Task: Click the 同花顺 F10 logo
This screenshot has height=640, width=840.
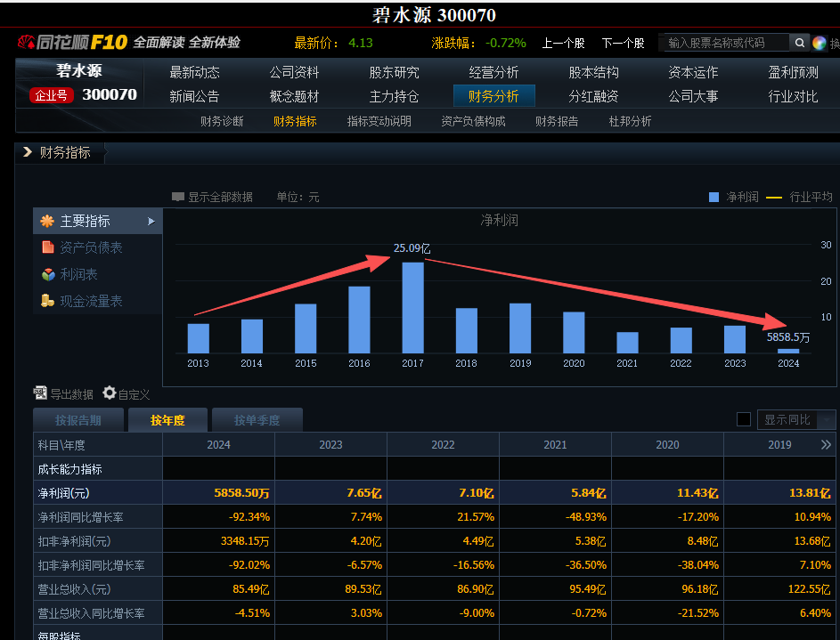Action: pyautogui.click(x=73, y=42)
